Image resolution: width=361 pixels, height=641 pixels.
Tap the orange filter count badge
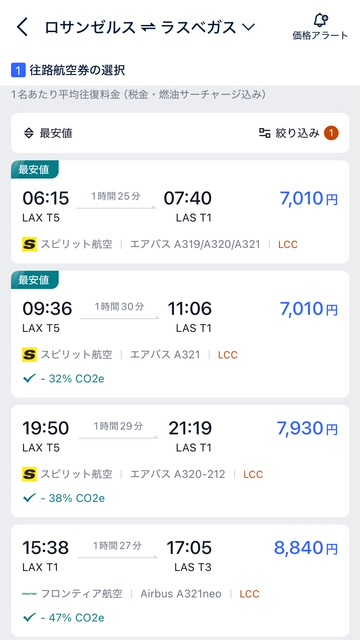332,133
